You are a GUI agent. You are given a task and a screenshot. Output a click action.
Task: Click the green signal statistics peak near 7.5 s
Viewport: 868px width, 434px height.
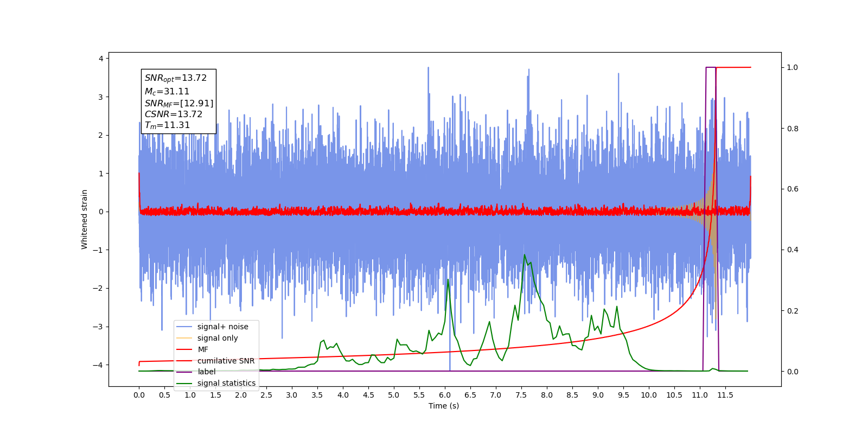pos(524,255)
